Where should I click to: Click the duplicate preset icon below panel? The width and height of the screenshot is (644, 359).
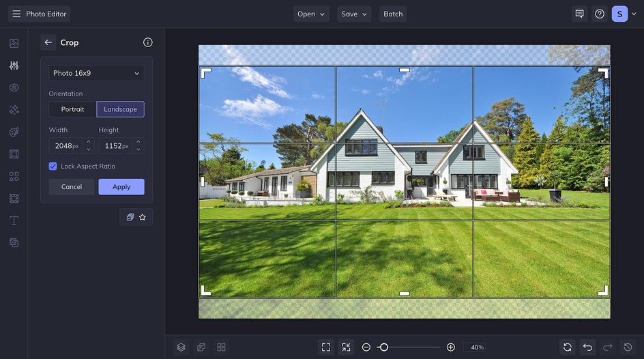pos(130,217)
